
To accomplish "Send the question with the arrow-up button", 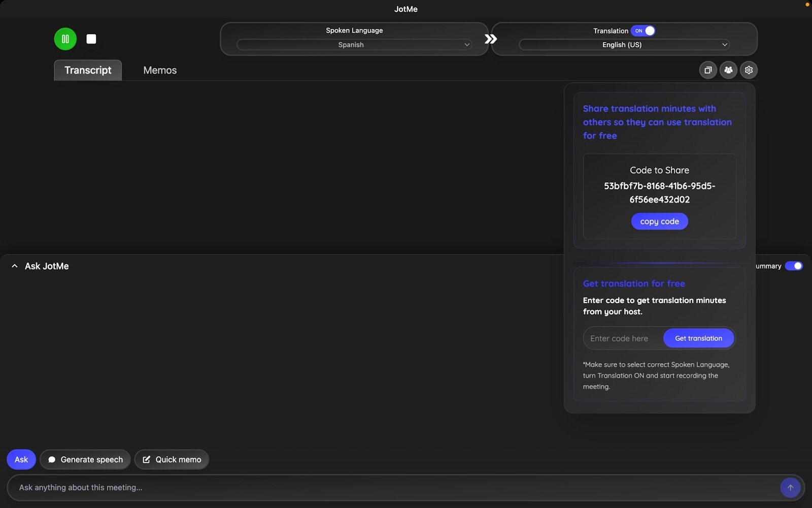I will pyautogui.click(x=790, y=488).
